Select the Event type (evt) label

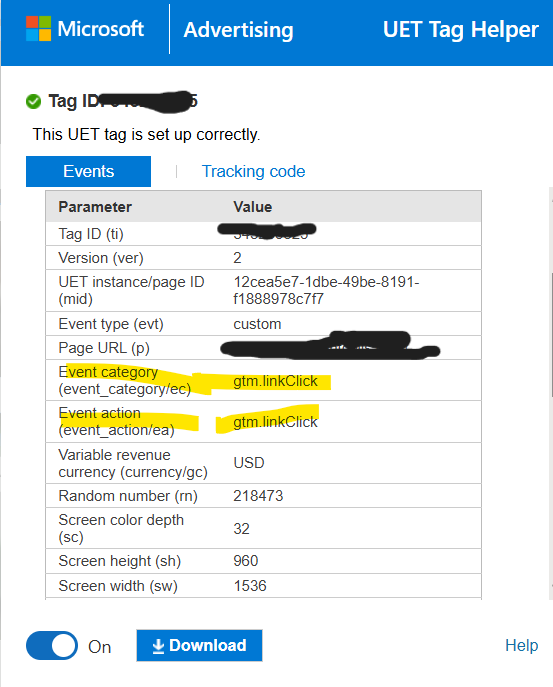pyautogui.click(x=111, y=324)
